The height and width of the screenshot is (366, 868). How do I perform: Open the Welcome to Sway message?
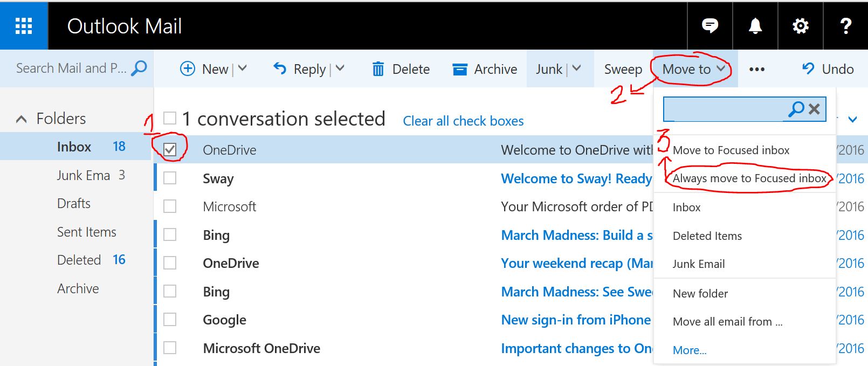click(x=576, y=178)
